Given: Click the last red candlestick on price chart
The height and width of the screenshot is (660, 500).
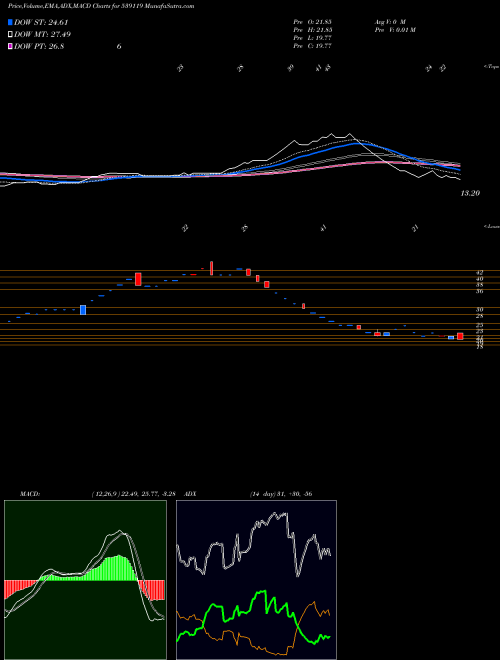Looking at the screenshot, I should [460, 336].
